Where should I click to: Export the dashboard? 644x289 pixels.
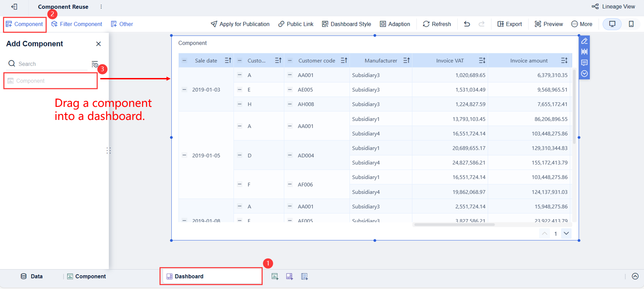[510, 24]
